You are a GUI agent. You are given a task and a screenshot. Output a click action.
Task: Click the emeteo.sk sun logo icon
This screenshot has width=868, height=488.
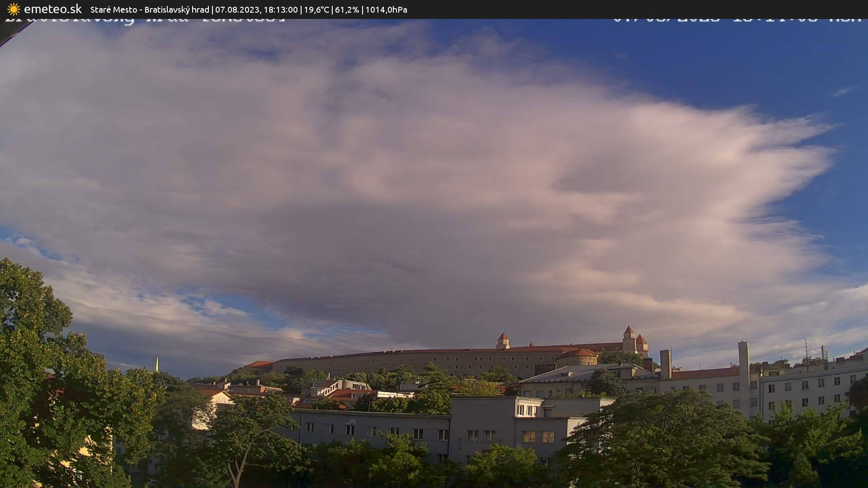pos(13,9)
